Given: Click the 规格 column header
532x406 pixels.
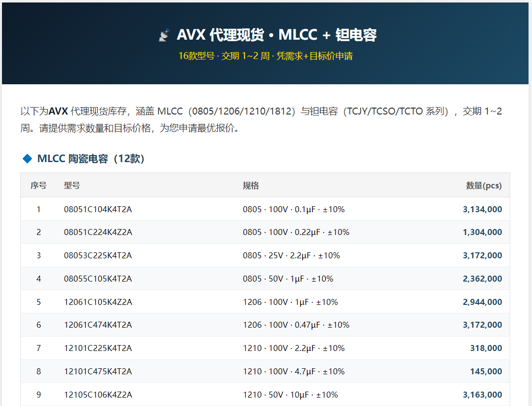Looking at the screenshot, I should tap(251, 185).
